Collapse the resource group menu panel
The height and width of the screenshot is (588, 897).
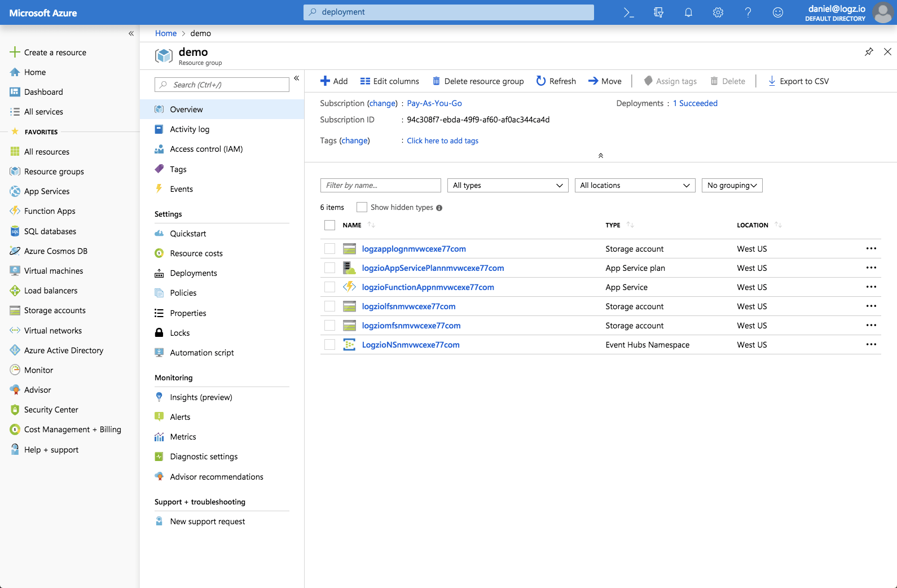point(296,78)
